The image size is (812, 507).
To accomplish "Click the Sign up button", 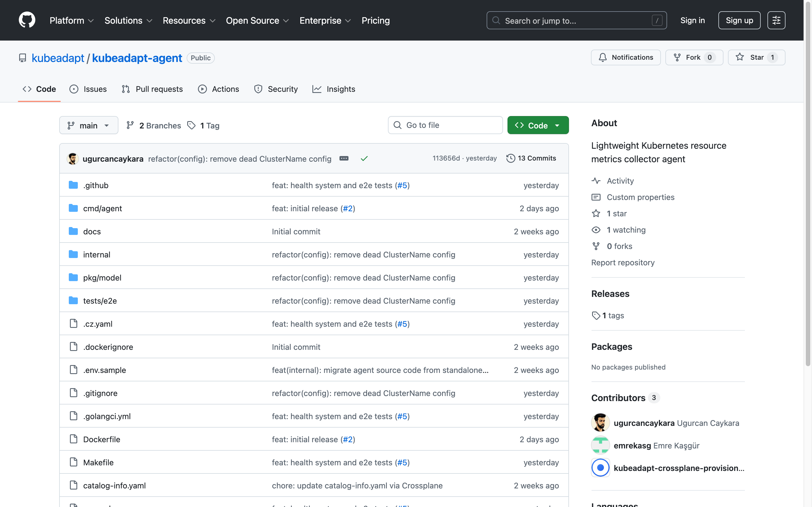I will [x=739, y=21].
